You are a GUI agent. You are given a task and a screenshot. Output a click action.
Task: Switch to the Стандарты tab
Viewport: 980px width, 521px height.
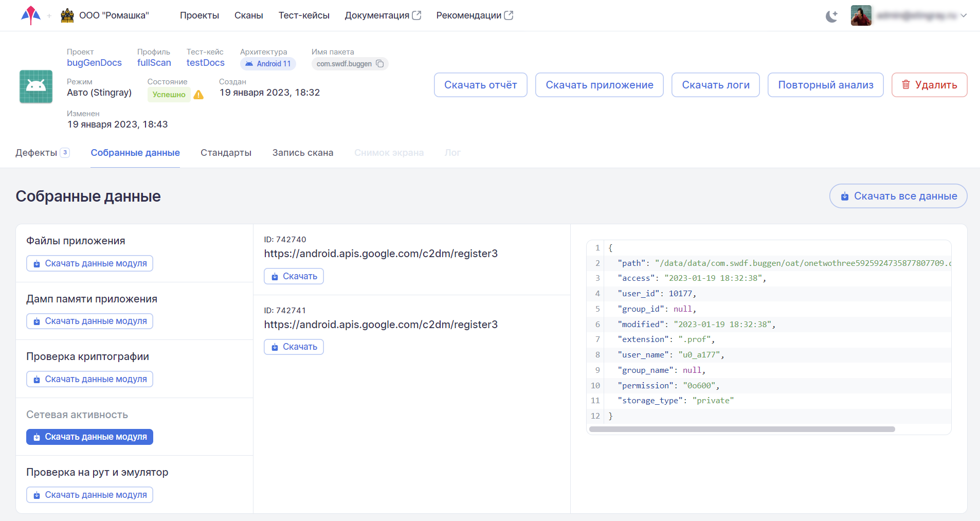coord(226,153)
